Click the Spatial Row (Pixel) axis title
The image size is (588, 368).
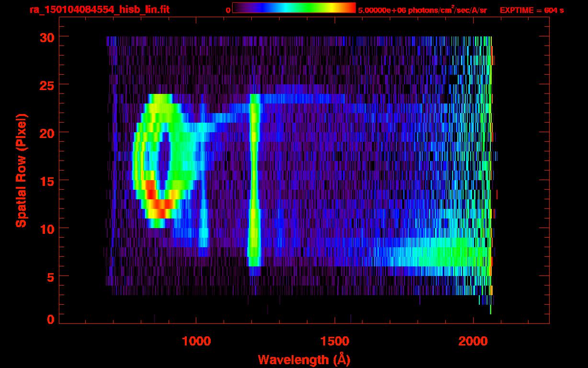point(21,170)
